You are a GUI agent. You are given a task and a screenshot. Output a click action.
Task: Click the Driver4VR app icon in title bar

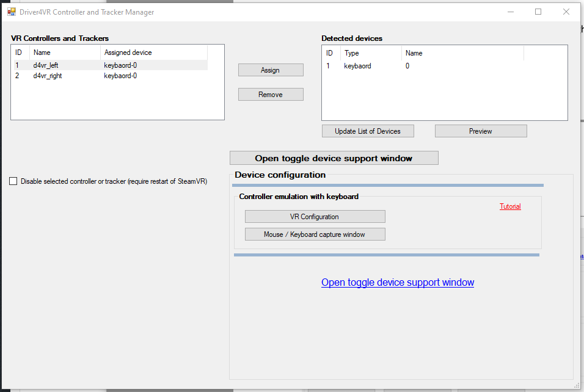(12, 12)
